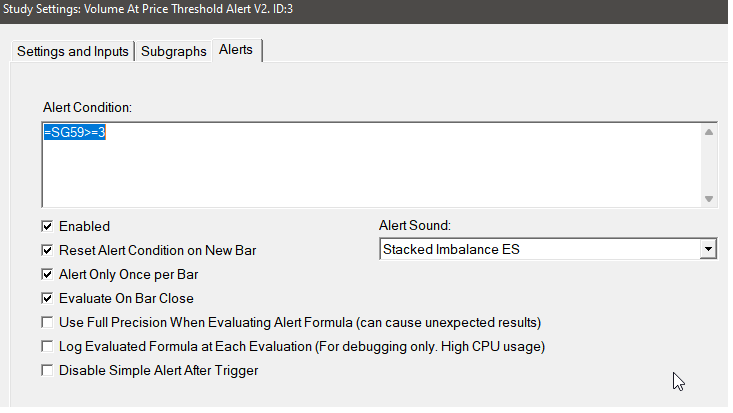Click the Study Settings title bar
Viewport: 733px width, 413px height.
[364, 10]
